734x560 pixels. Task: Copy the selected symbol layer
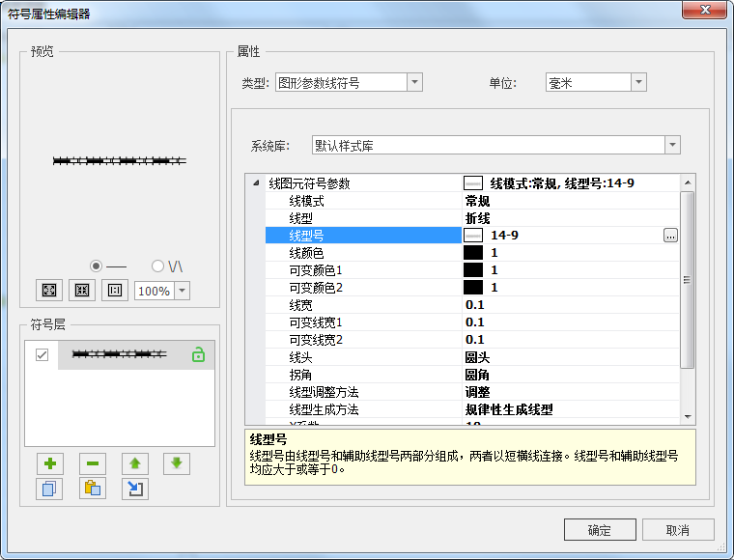pyautogui.click(x=49, y=489)
